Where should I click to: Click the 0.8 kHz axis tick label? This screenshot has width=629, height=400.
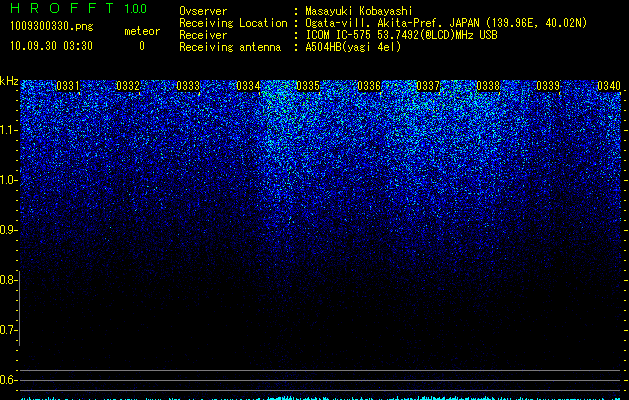tap(7, 280)
